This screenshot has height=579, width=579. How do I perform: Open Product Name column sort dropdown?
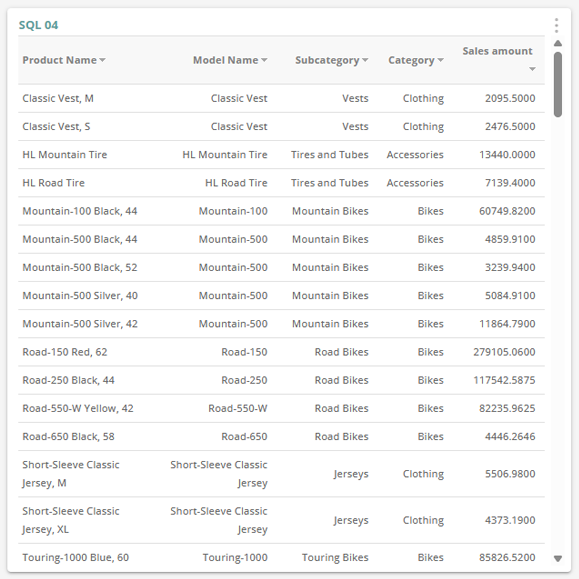102,60
